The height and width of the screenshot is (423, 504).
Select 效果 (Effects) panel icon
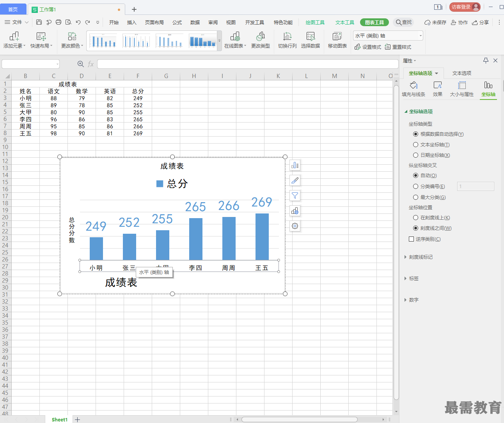pyautogui.click(x=438, y=89)
